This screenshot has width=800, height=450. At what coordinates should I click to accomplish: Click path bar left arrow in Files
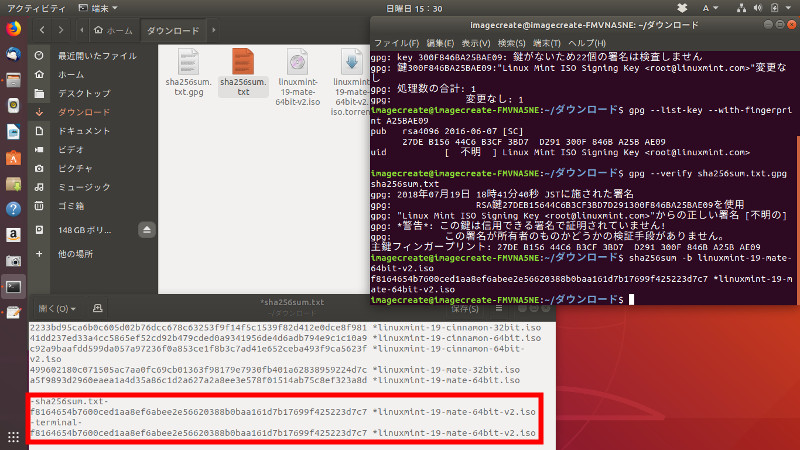[x=82, y=30]
